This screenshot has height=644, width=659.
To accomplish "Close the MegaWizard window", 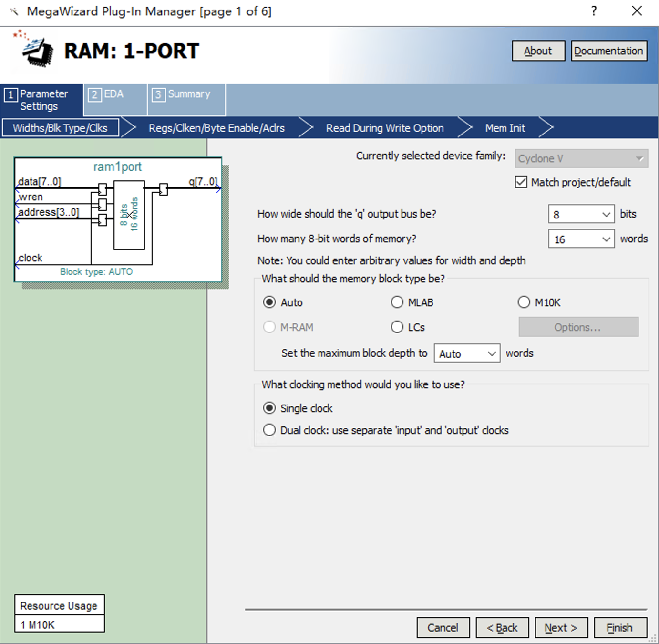I will [637, 11].
